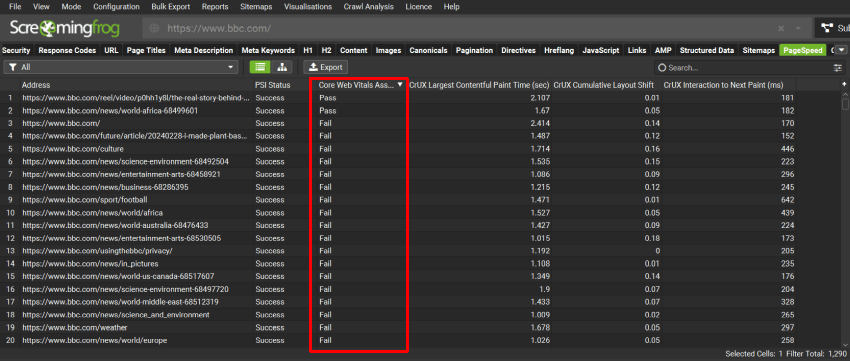Switch to list view mode
The width and height of the screenshot is (850, 361).
(x=260, y=67)
